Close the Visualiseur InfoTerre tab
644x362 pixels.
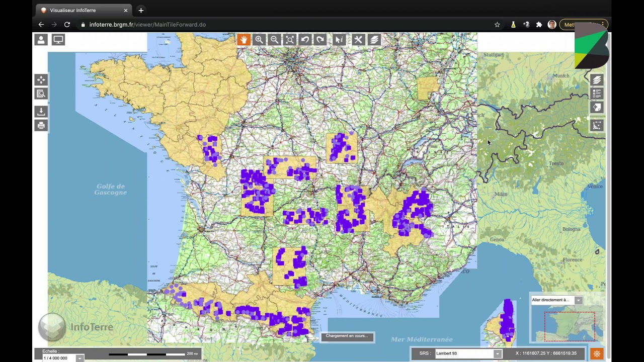(x=126, y=10)
